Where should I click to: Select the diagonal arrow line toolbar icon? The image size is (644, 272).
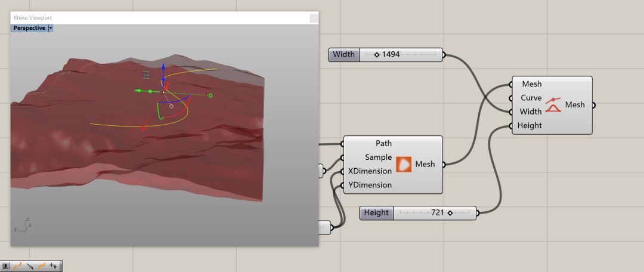point(30,266)
